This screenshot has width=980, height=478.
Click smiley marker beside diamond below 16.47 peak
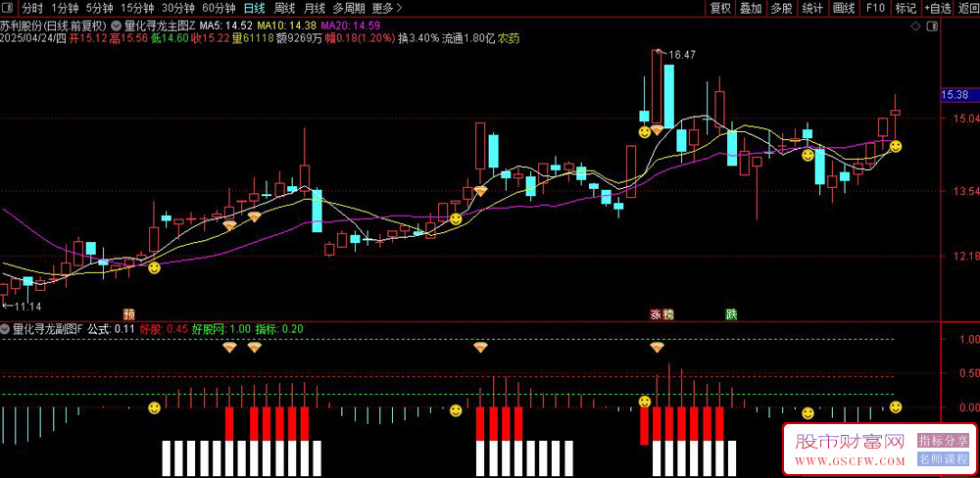coord(644,132)
